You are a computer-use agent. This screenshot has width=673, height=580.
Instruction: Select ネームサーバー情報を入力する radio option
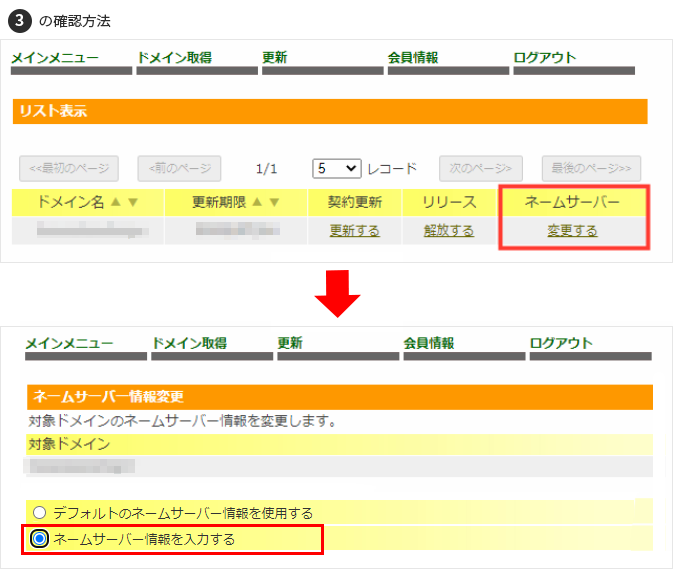(x=40, y=539)
